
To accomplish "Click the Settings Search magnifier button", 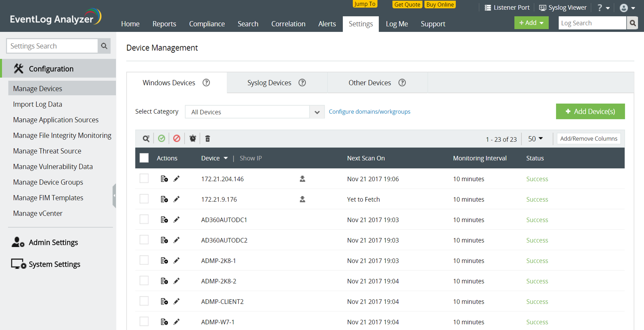I will point(104,46).
